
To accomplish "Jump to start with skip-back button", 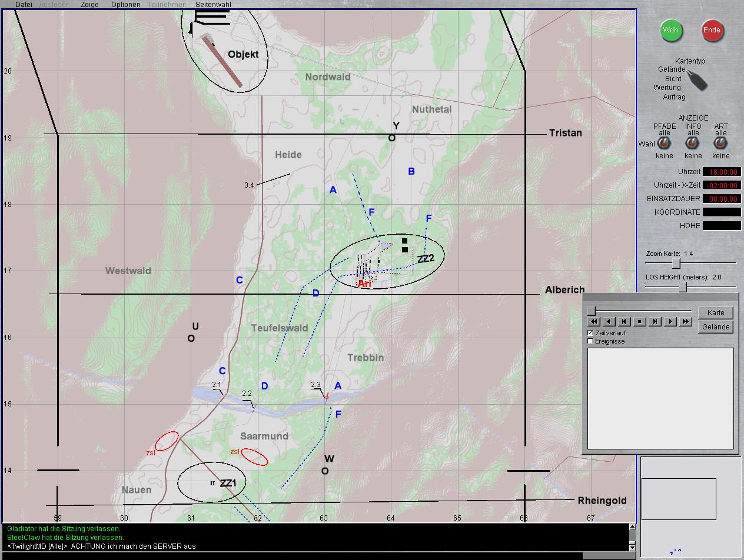I will click(x=625, y=322).
